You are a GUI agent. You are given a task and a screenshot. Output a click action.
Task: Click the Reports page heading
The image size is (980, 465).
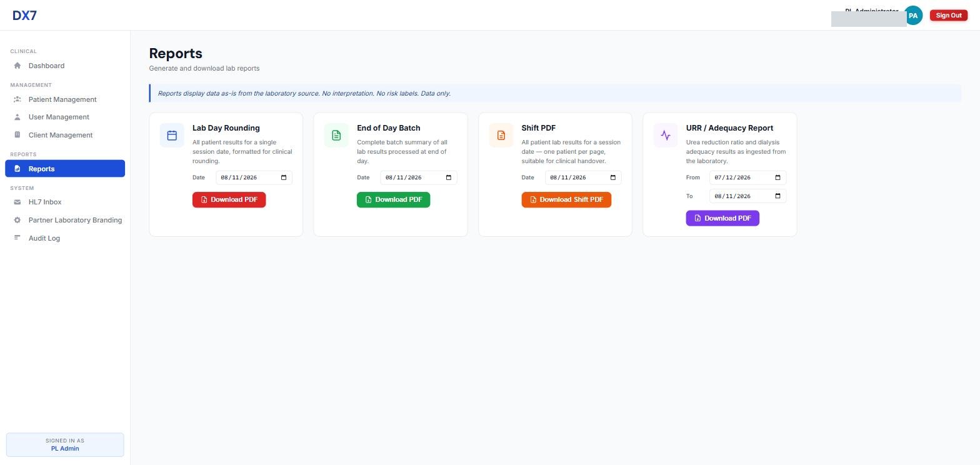176,54
